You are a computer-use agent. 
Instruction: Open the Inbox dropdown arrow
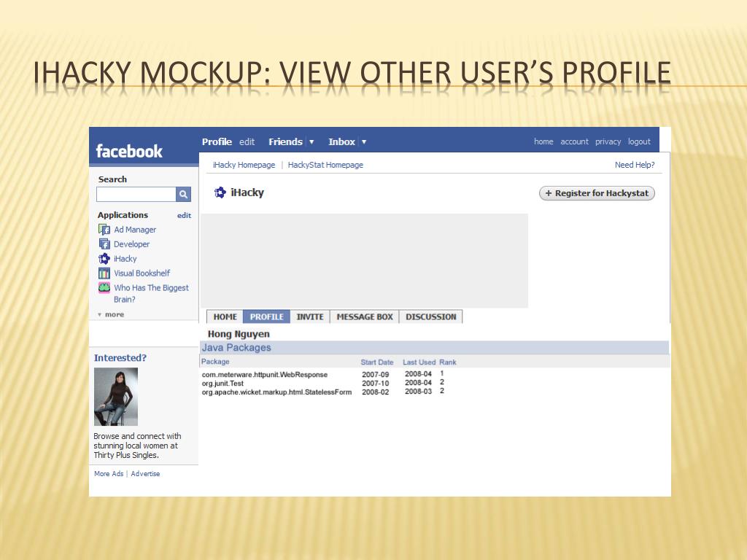click(x=364, y=142)
